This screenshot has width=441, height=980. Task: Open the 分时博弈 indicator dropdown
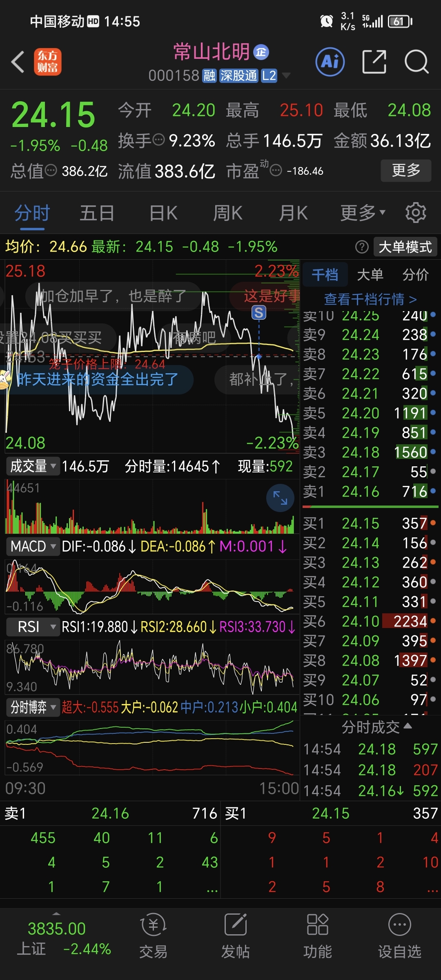(33, 707)
